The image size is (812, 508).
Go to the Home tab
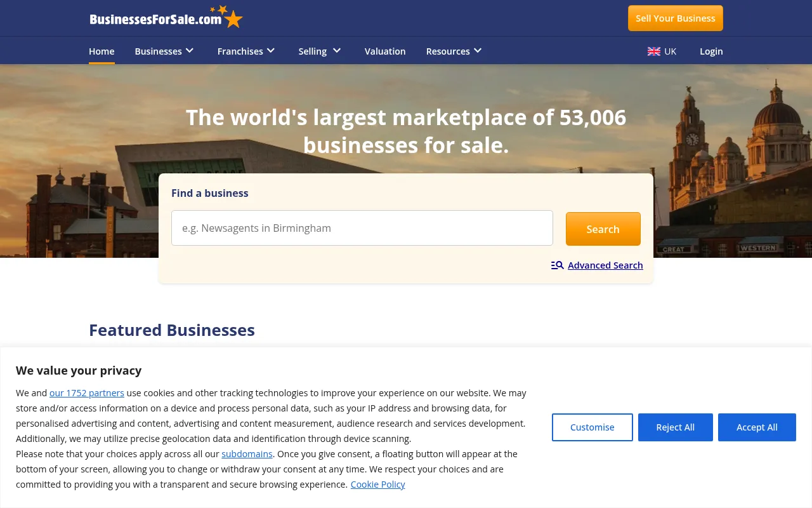tap(101, 51)
